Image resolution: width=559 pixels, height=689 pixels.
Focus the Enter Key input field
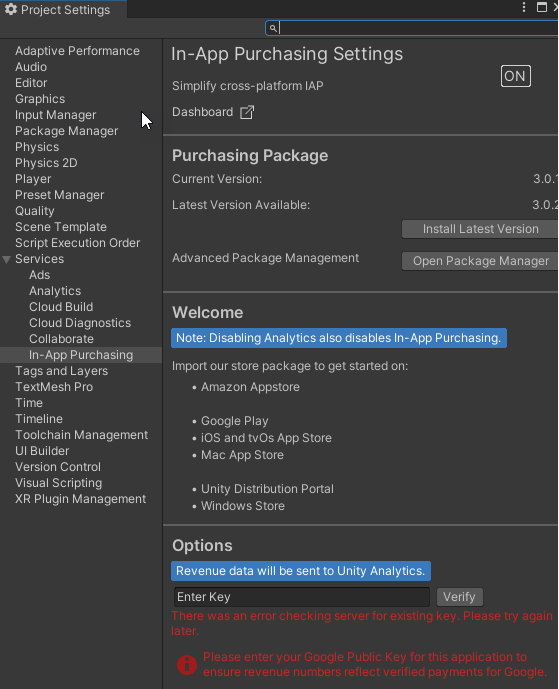[x=301, y=597]
